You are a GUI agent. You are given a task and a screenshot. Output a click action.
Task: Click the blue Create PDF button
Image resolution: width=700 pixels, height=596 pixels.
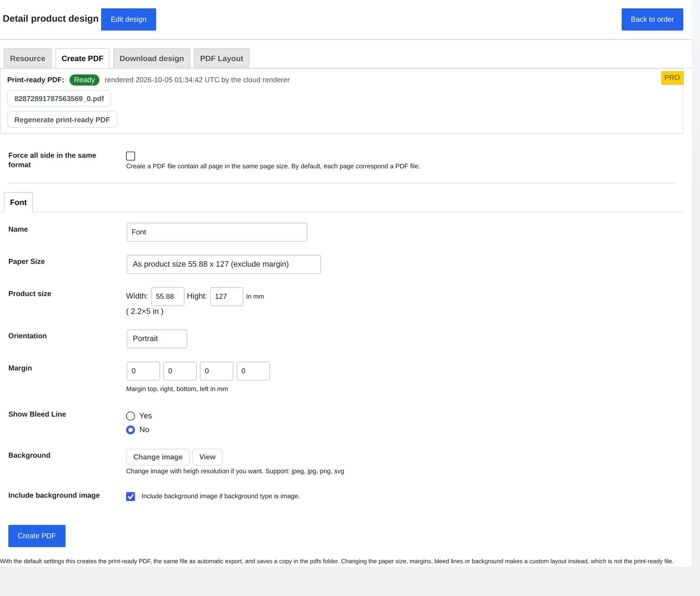[x=37, y=536]
